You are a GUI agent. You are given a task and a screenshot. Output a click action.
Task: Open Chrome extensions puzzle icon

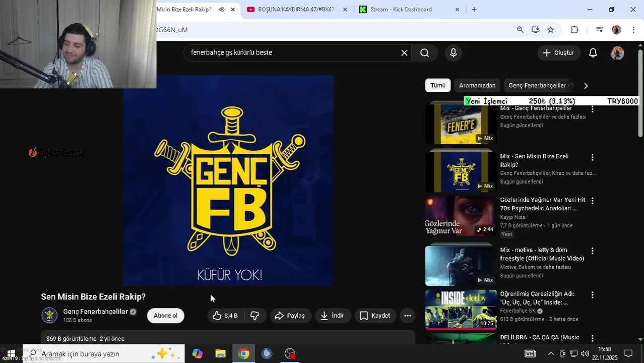point(574,30)
